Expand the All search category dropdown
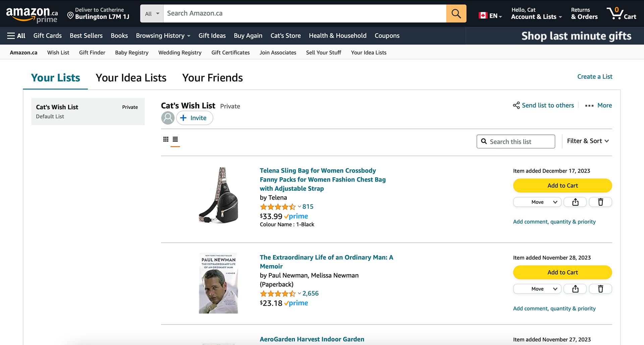The image size is (644, 345). tap(152, 14)
